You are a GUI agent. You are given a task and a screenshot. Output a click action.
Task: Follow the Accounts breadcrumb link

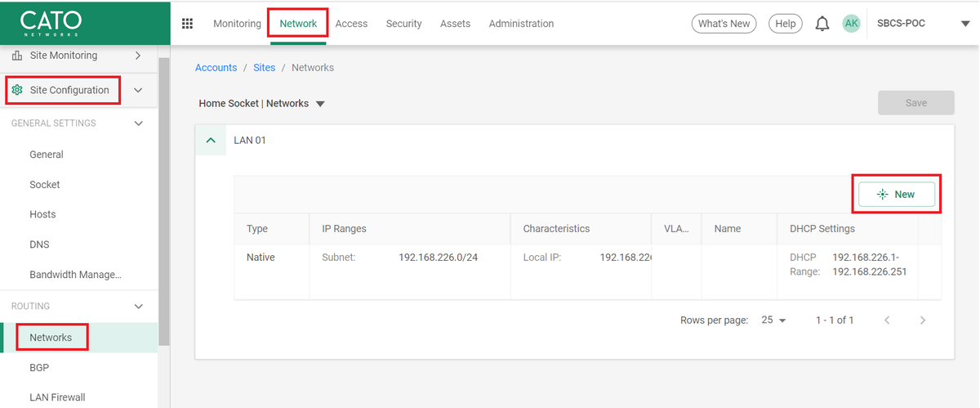(x=216, y=68)
